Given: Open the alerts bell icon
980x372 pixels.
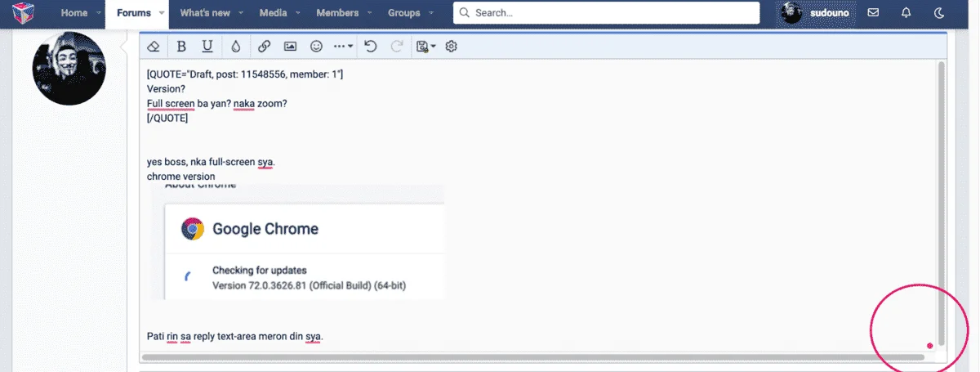Looking at the screenshot, I should pos(906,13).
